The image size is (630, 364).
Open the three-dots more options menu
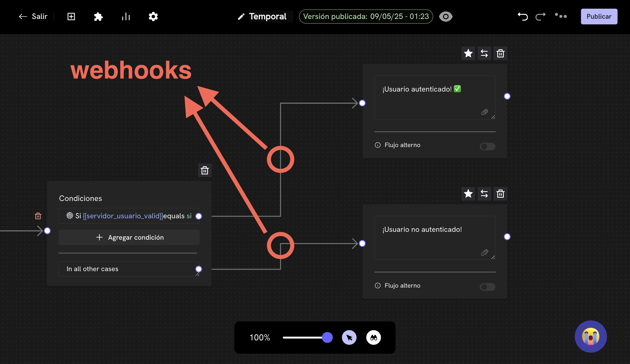(x=561, y=16)
